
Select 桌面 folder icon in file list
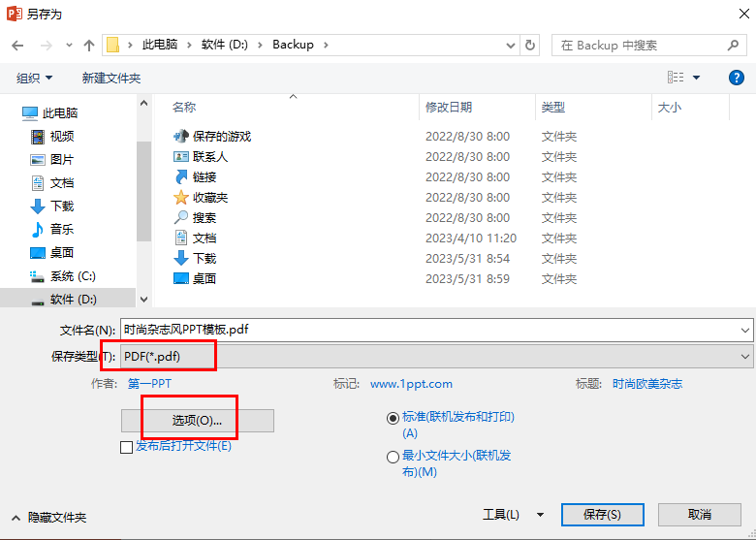181,278
